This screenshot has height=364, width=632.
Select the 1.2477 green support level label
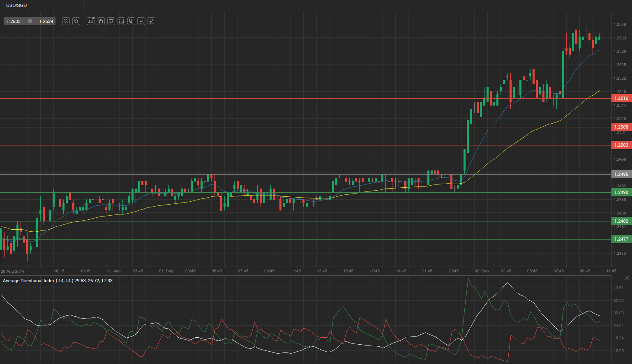point(621,239)
